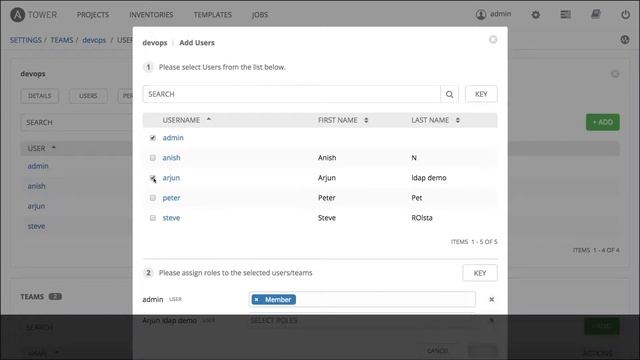Click the round icon below the logout icon
The height and width of the screenshot is (360, 640).
[x=624, y=40]
